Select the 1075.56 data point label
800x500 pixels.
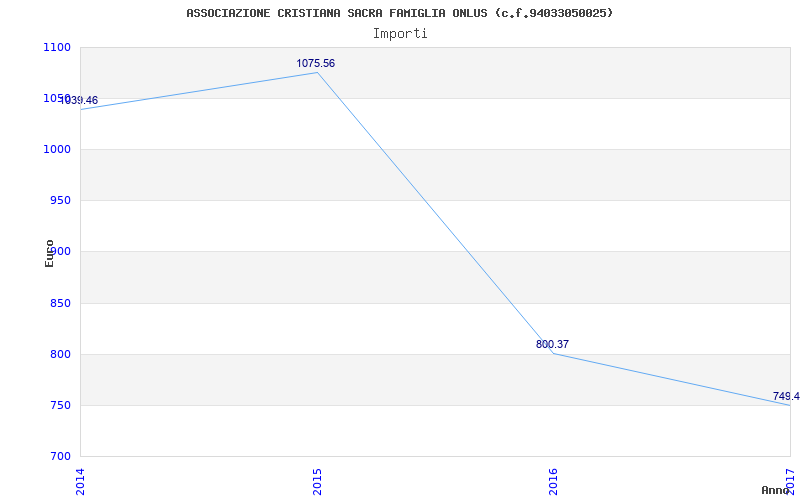pos(316,63)
